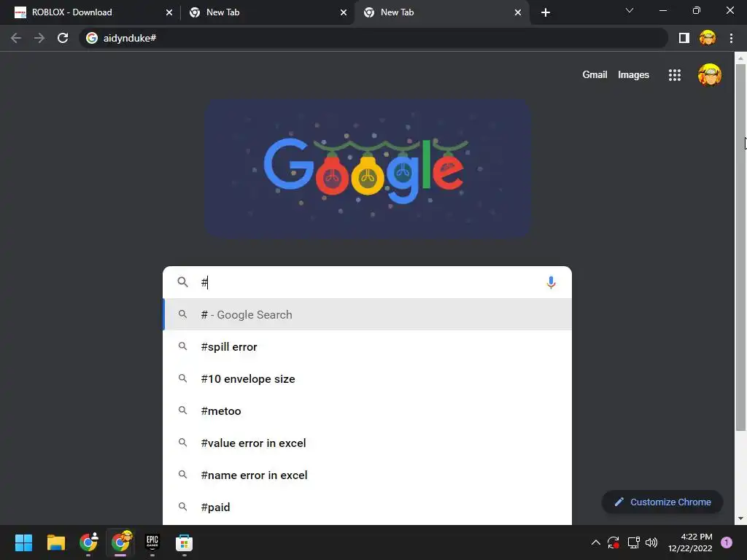
Task: Click the sync tray icon with red dot
Action: coord(613,542)
